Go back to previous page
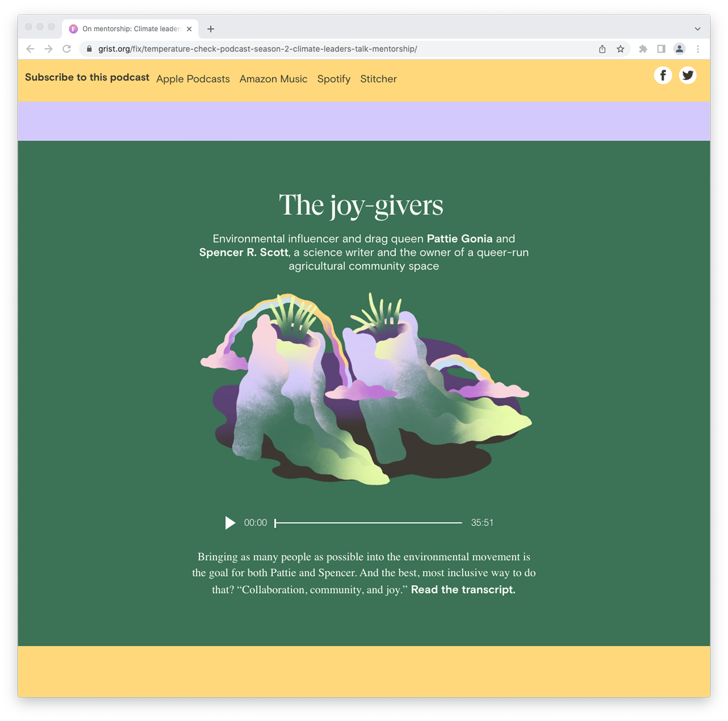 pos(31,49)
